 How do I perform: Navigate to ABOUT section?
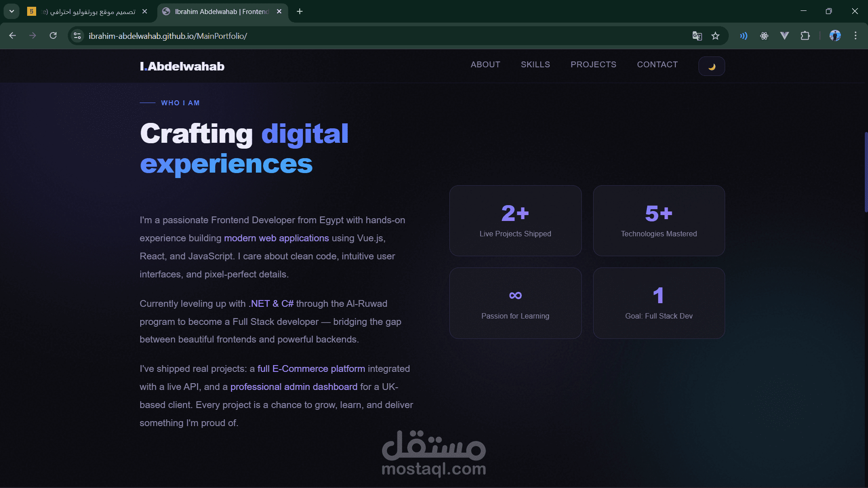click(x=485, y=65)
